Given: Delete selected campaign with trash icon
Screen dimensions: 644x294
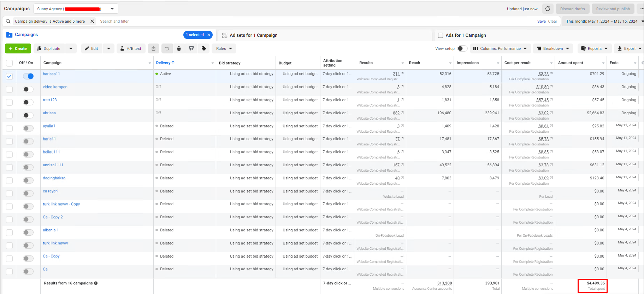Looking at the screenshot, I should (x=179, y=48).
